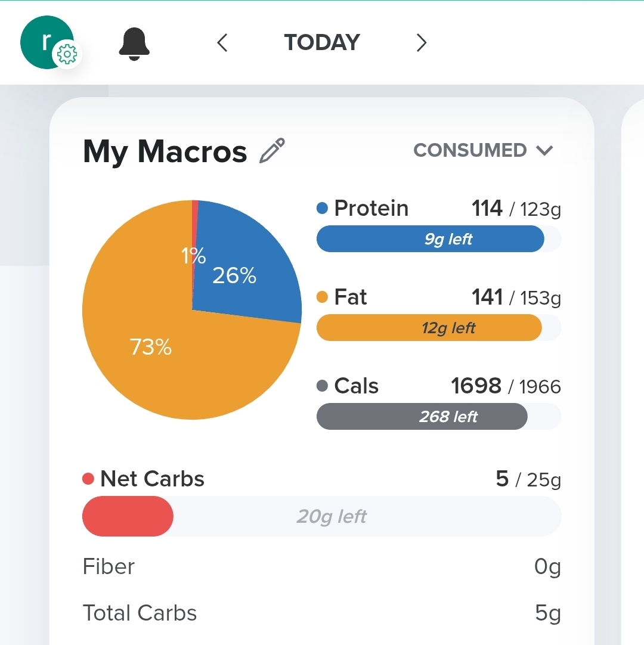Click the settings gear badge on avatar
The width and height of the screenshot is (644, 645).
(x=67, y=55)
